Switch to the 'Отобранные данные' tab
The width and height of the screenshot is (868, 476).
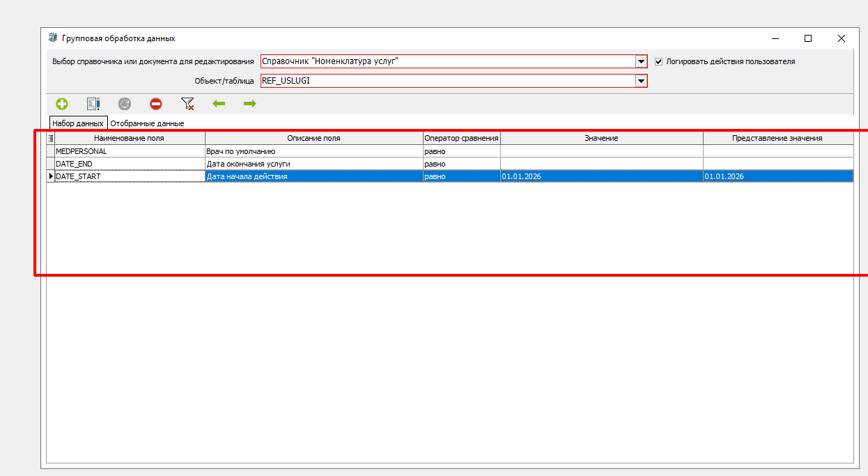click(x=147, y=123)
